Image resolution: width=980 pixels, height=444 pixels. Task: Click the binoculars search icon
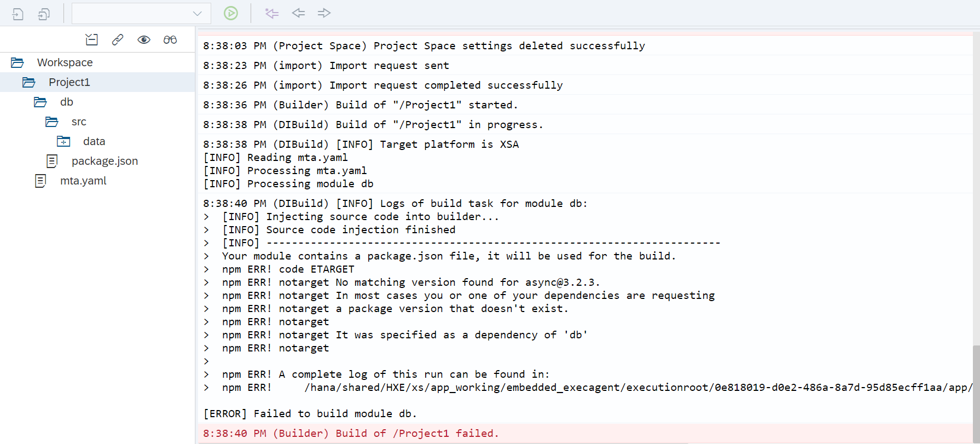(x=170, y=39)
